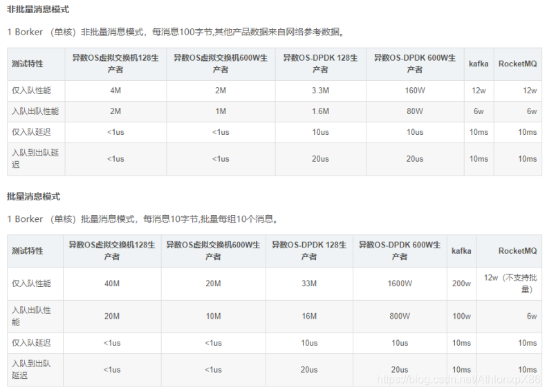Select non-batch table '2M' in 仅入队性能 row
Image resolution: width=547 pixels, height=392 pixels.
point(221,91)
